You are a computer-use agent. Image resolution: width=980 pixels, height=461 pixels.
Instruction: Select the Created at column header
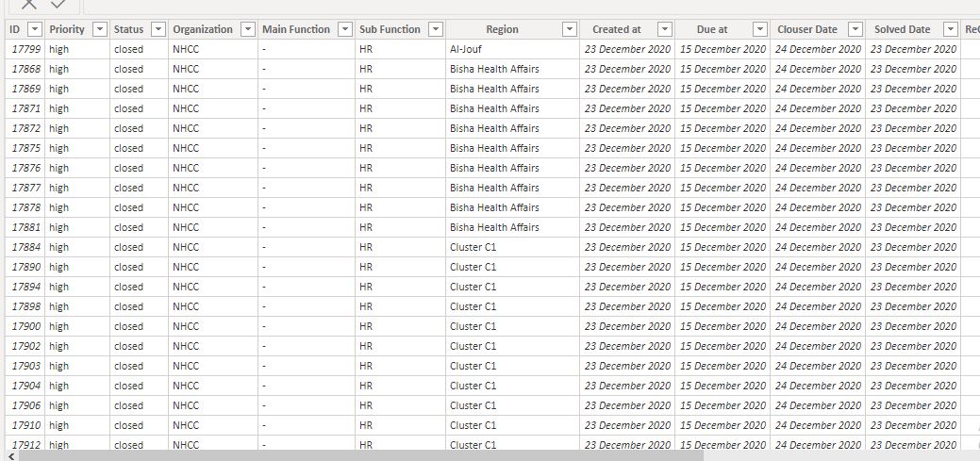(617, 29)
